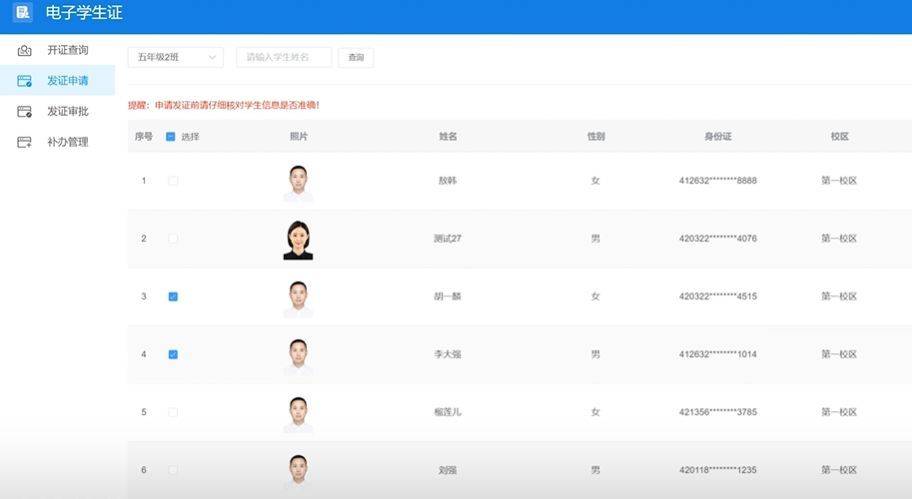
Task: Tick the checkbox for 测试27 row
Action: (x=173, y=239)
